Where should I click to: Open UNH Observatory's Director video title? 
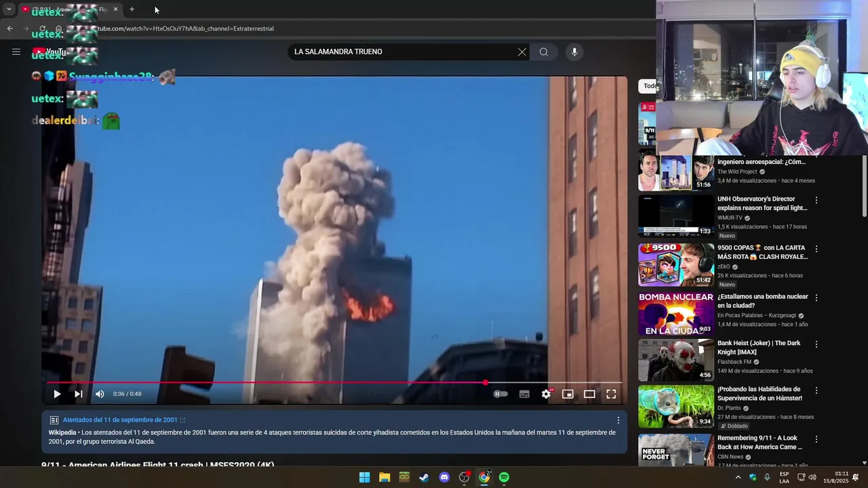coord(762,203)
